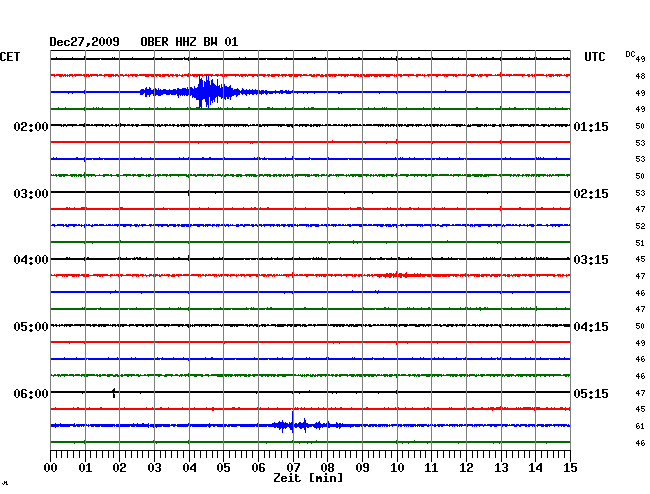
Task: Pick minute label 05 on the time axis
Action: [x=223, y=467]
